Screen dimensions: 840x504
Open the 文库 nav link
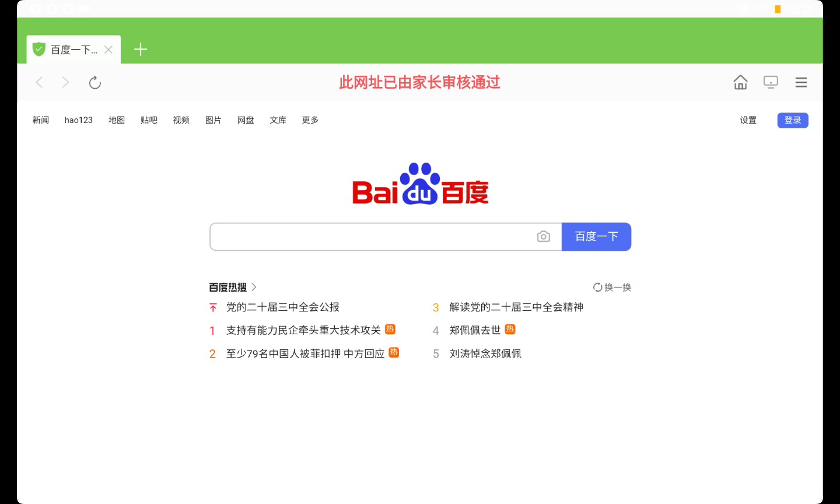point(278,120)
